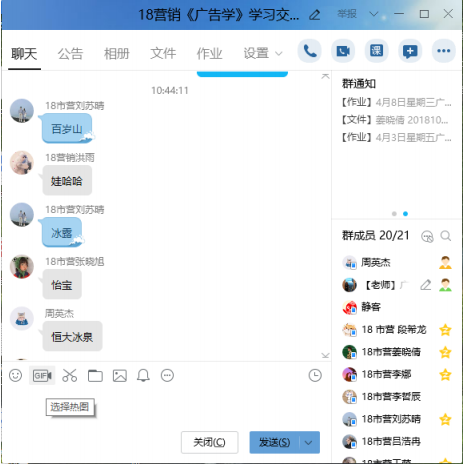Search group members with magnifier icon

point(446,236)
